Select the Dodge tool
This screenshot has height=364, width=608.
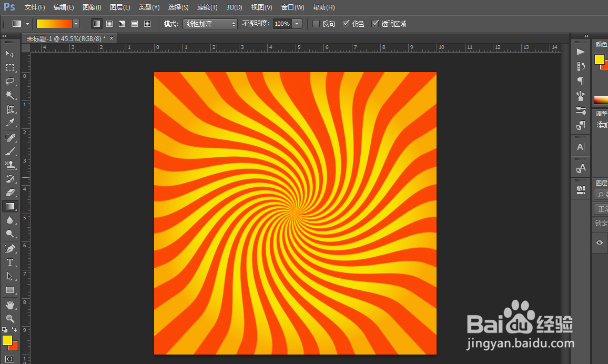10,234
